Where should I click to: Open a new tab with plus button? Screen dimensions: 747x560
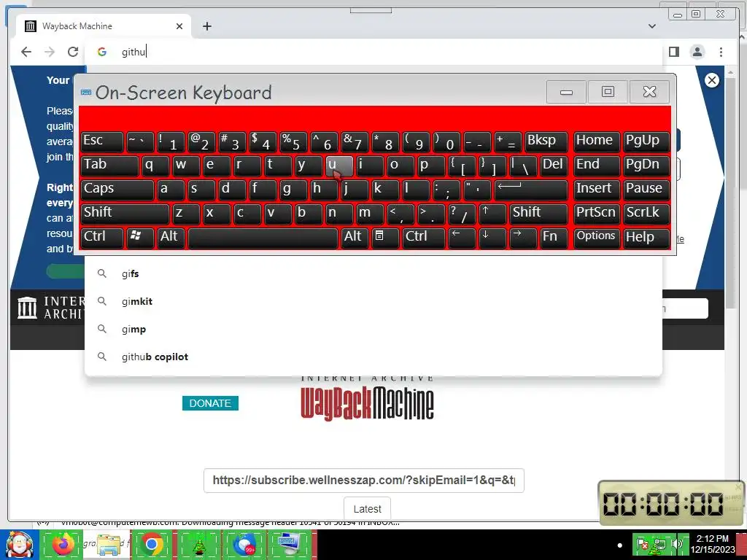point(206,26)
